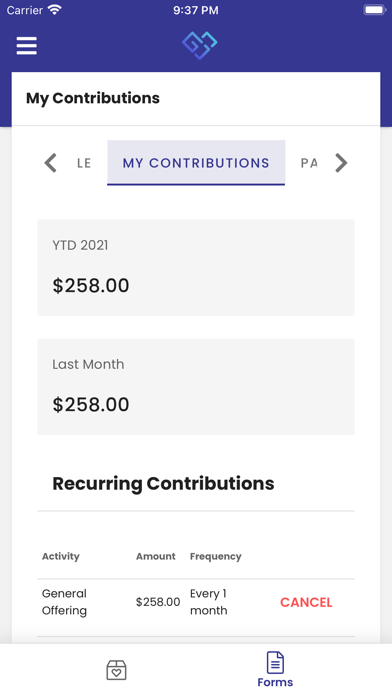Open the Forms document icon

[x=275, y=663]
